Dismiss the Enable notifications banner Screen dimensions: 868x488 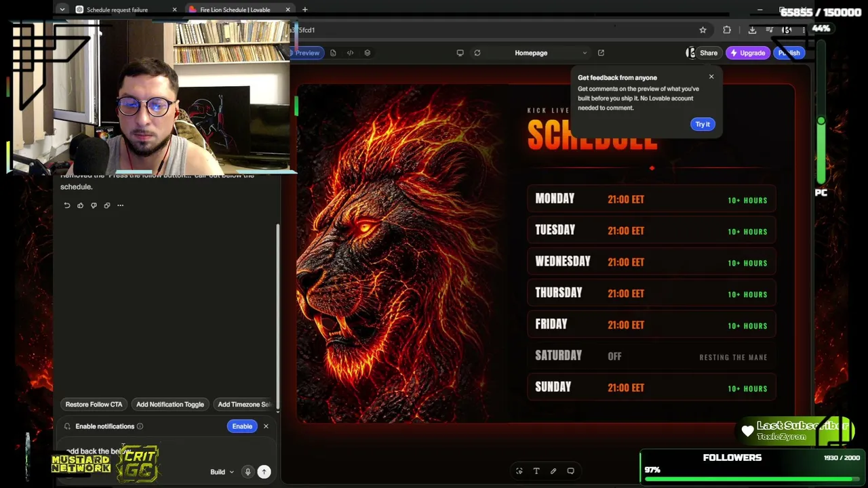click(266, 426)
